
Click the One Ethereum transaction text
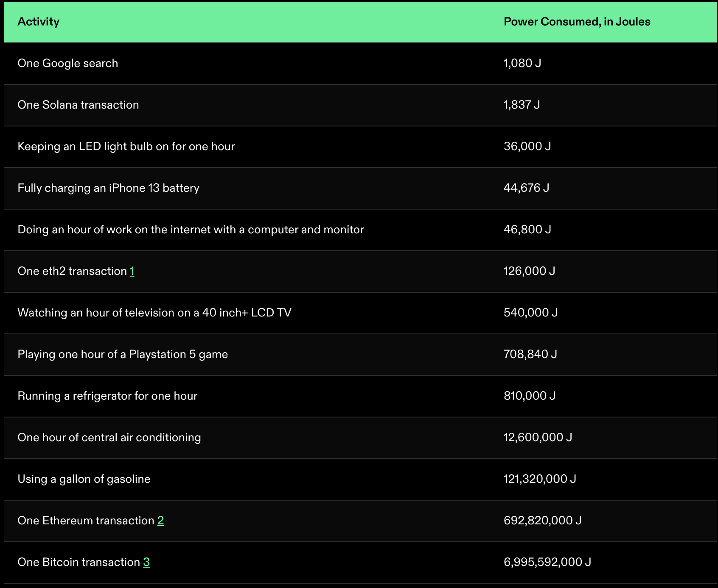[x=86, y=521]
